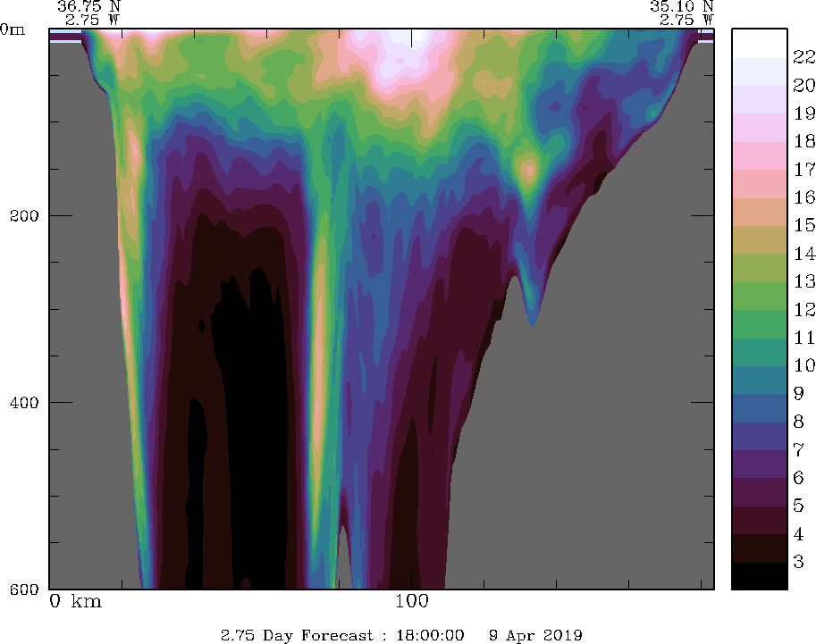The height and width of the screenshot is (644, 816).
Task: Click the '9 Apr 2019' date text
Action: 535,636
